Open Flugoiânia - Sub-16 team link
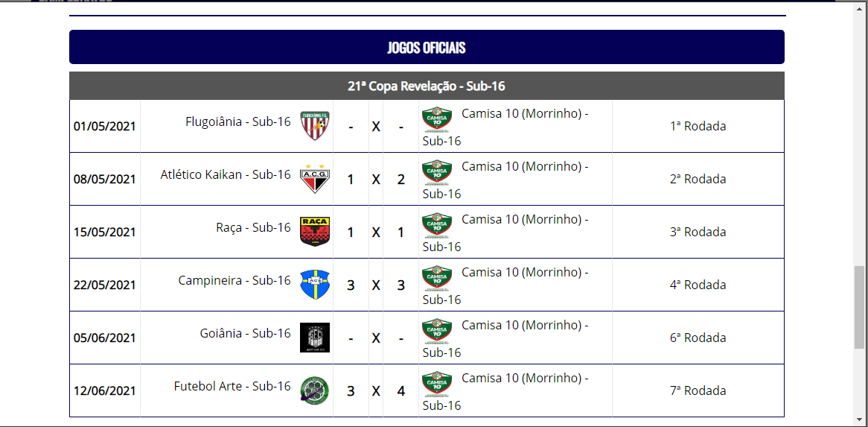This screenshot has width=868, height=427. 238,122
